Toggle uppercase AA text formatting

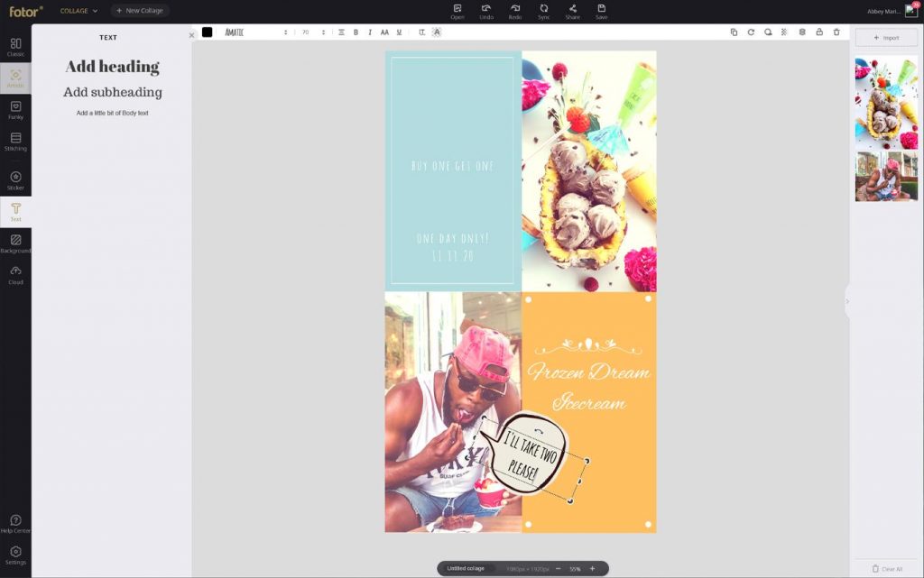384,32
